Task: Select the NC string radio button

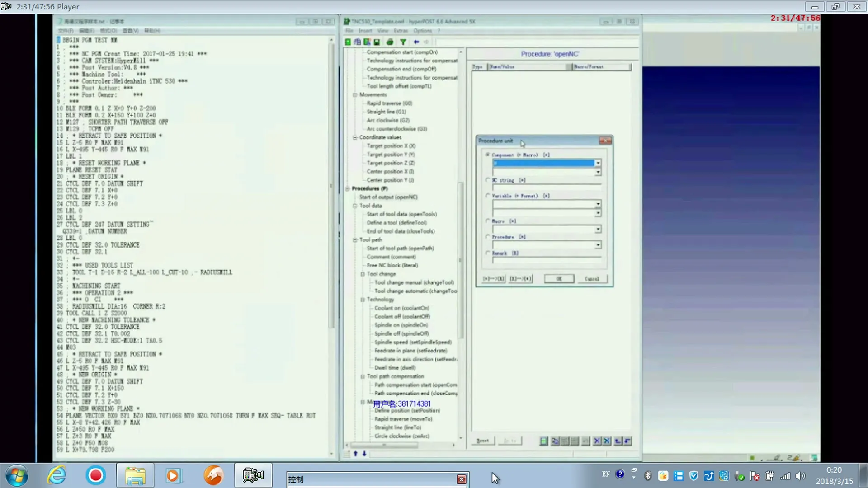Action: point(488,180)
